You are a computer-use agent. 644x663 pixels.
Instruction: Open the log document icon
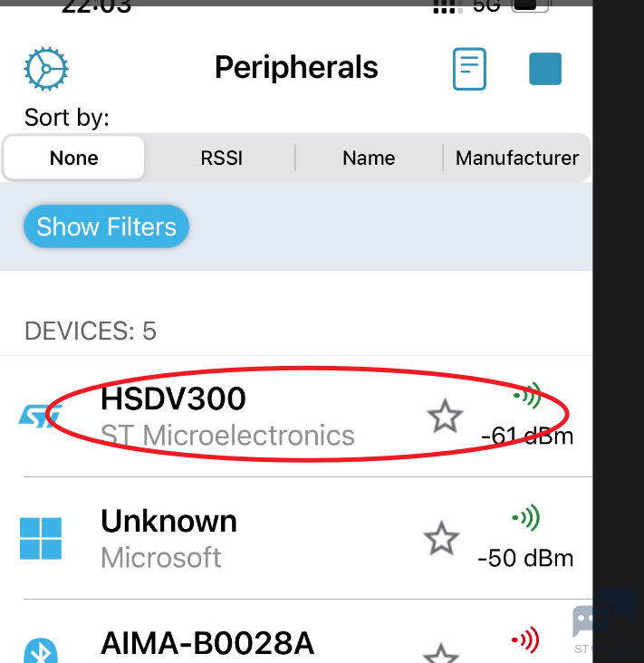(469, 69)
